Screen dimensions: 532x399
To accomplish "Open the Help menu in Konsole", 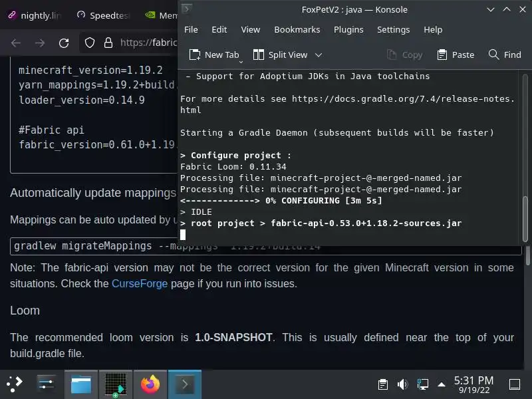I will [x=433, y=30].
